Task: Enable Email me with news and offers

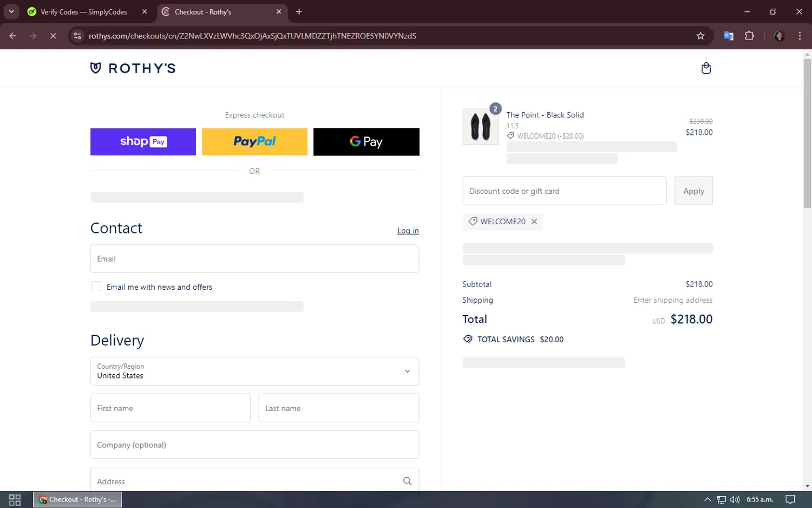Action: [x=96, y=286]
